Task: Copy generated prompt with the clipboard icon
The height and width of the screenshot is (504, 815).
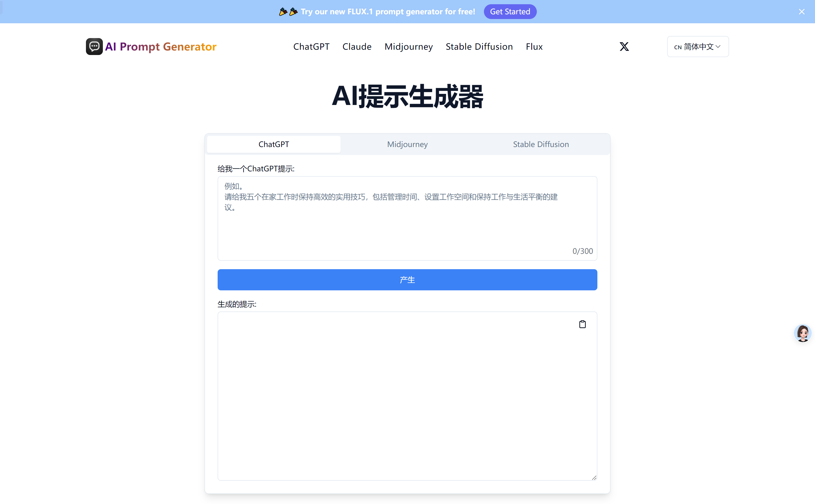Action: pos(582,324)
